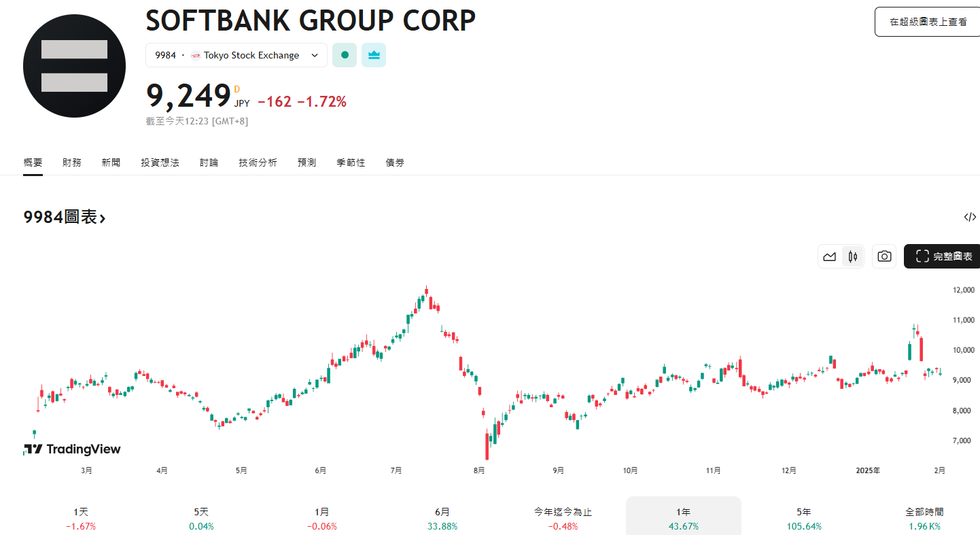Click the crown premium exchange icon
The width and height of the screenshot is (980, 535).
tap(373, 55)
